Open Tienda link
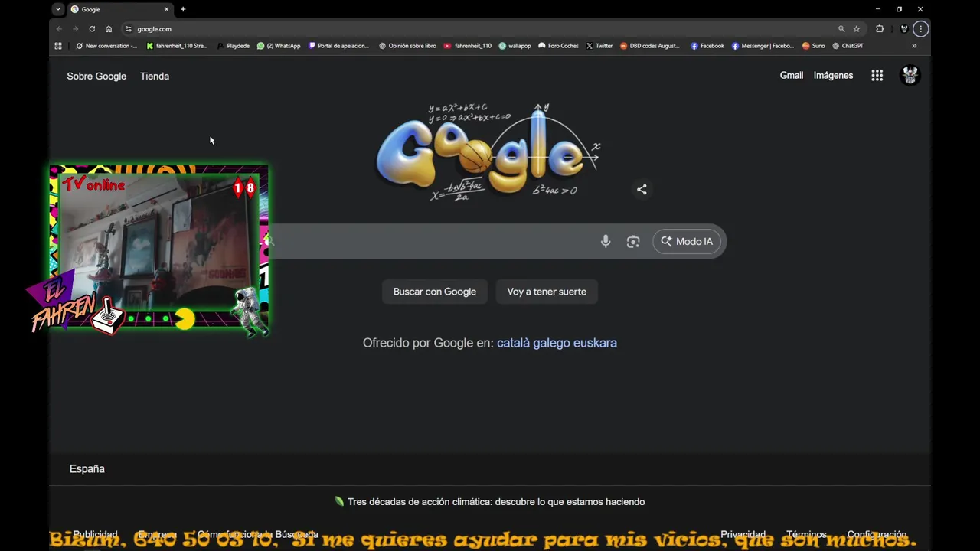Viewport: 980px width, 551px height. 155,76
